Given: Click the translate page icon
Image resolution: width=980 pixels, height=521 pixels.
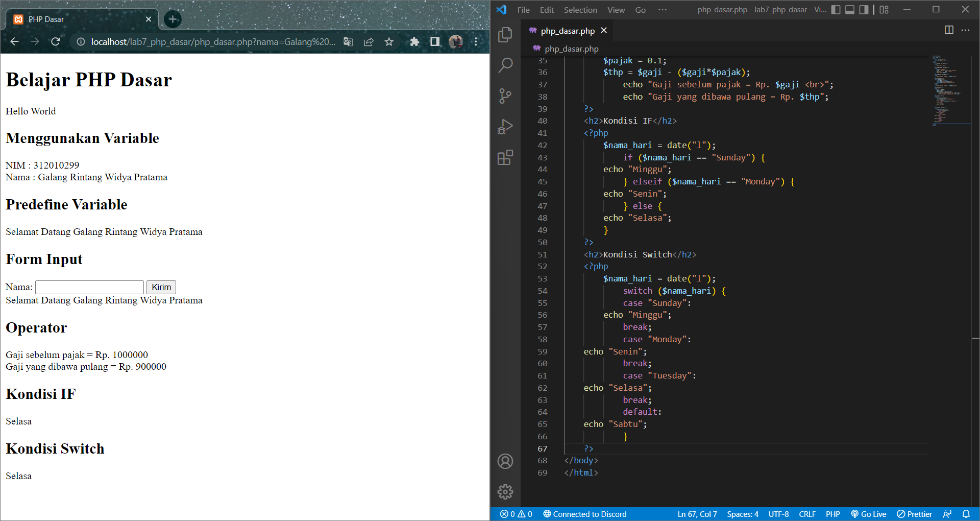Looking at the screenshot, I should (x=348, y=42).
